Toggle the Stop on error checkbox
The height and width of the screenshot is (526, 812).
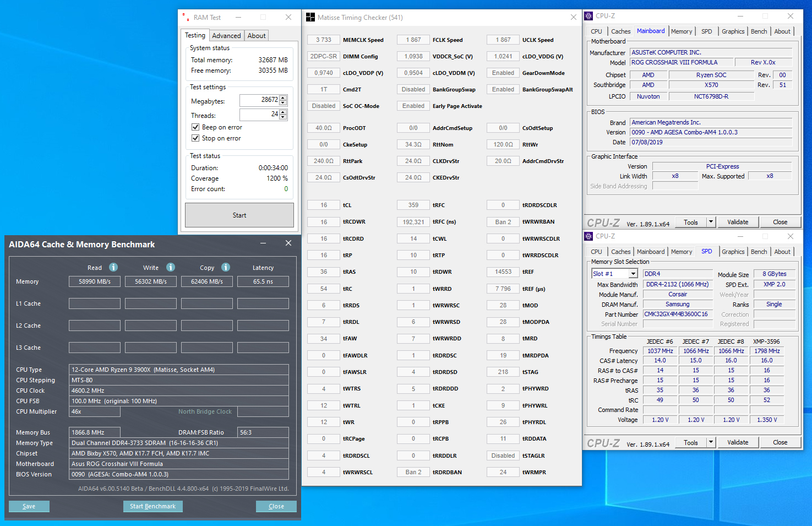click(195, 138)
